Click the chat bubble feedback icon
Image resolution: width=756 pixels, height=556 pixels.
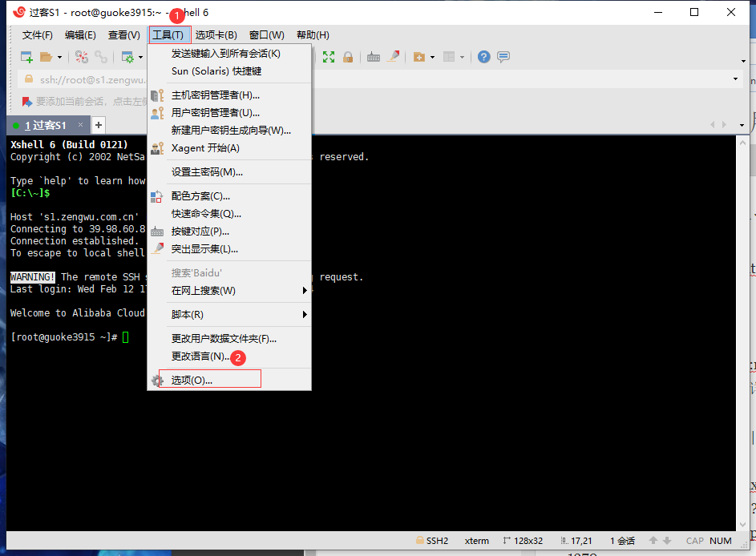click(503, 57)
